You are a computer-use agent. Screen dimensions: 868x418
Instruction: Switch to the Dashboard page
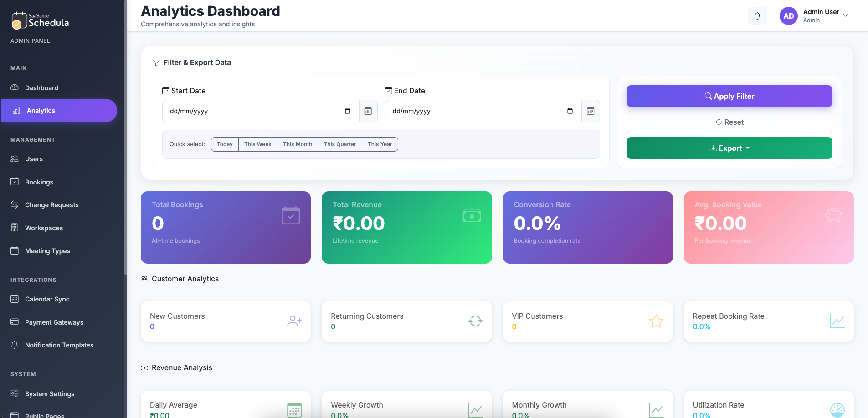(x=41, y=88)
